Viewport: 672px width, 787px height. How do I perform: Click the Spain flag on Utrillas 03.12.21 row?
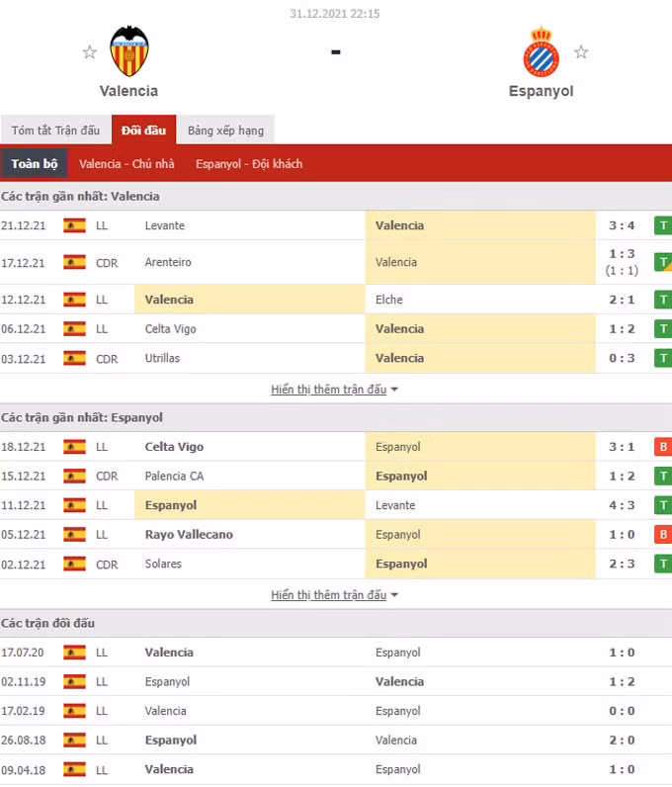74,358
